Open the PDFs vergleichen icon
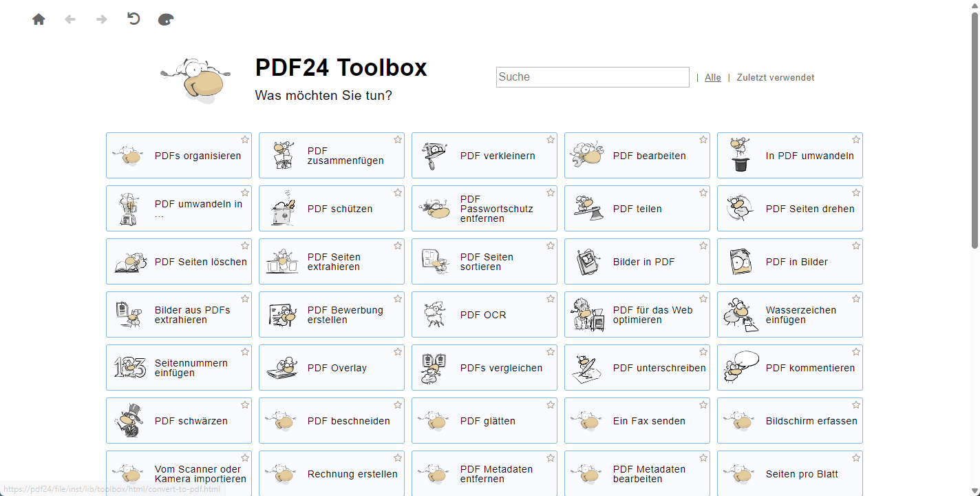The width and height of the screenshot is (980, 496). tap(434, 368)
